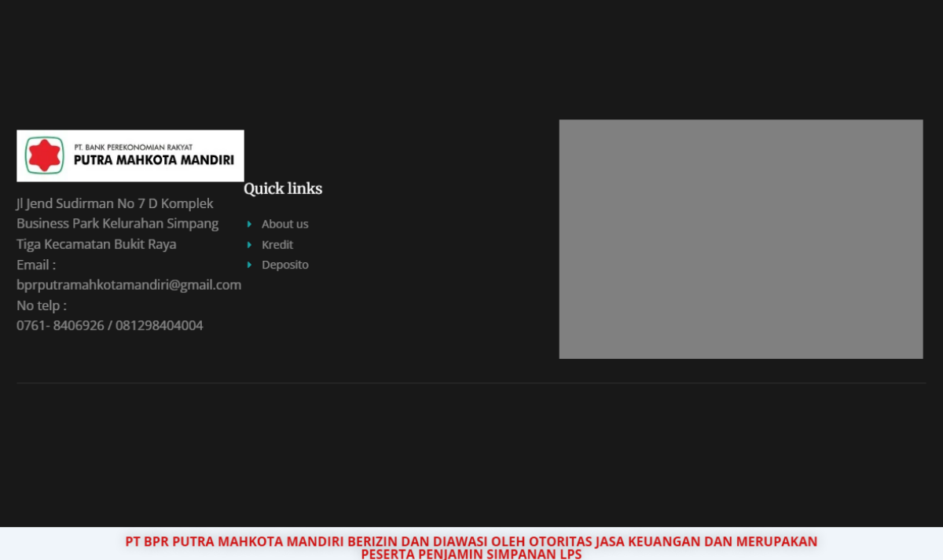
Task: Click the 'Business Park Kelurahan Simpang' line
Action: tap(118, 224)
